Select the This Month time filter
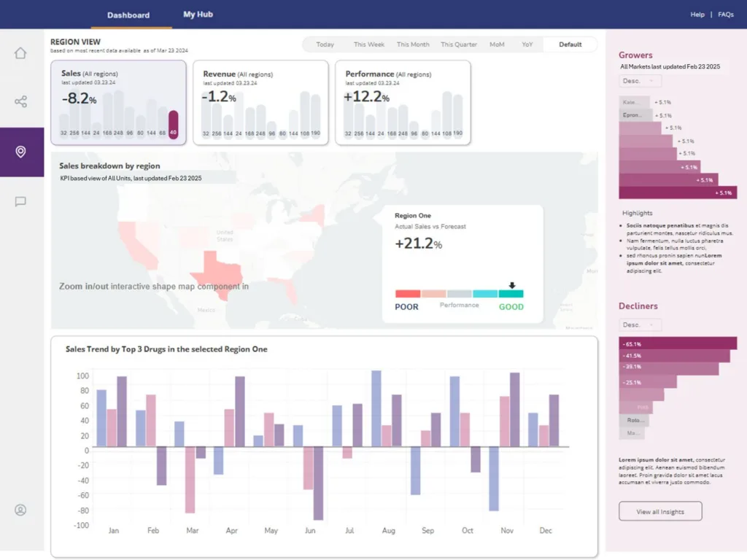 pyautogui.click(x=413, y=44)
